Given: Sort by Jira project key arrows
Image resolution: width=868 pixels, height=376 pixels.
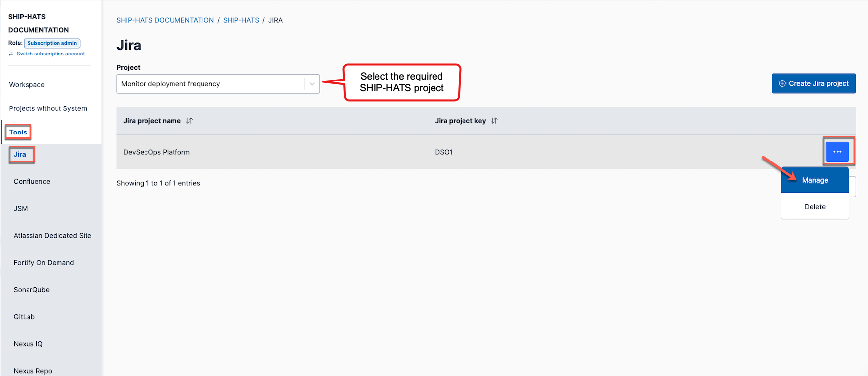Looking at the screenshot, I should click(494, 121).
